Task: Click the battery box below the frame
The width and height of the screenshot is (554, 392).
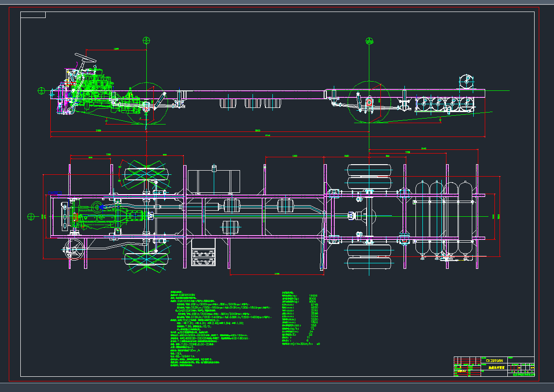Action: (203, 253)
